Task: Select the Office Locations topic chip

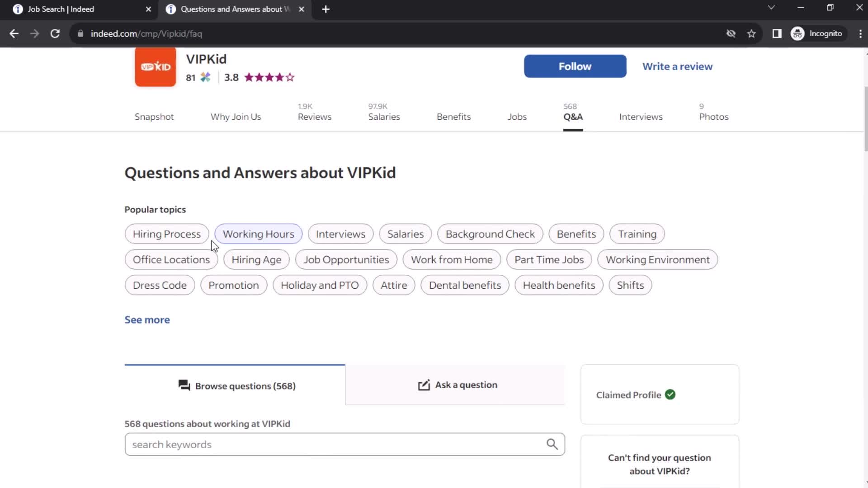Action: click(x=171, y=259)
